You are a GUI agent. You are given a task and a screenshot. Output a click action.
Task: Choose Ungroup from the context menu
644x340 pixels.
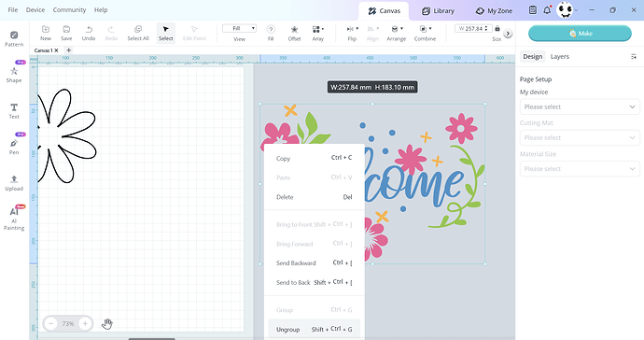(315, 330)
